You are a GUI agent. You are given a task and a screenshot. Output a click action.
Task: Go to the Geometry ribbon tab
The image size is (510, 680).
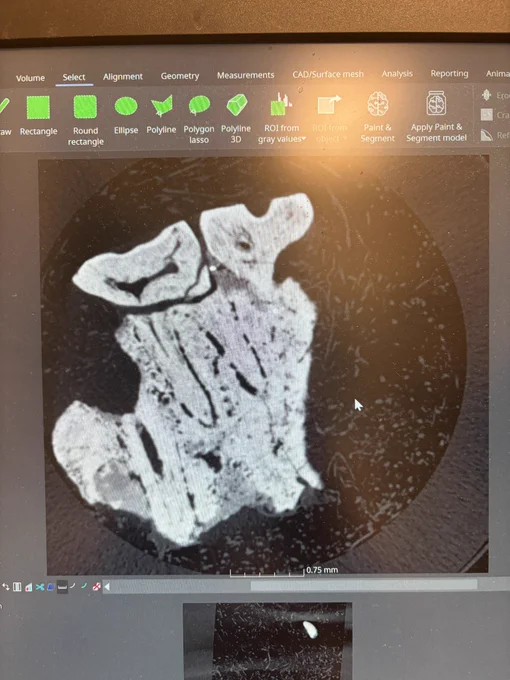(180, 76)
